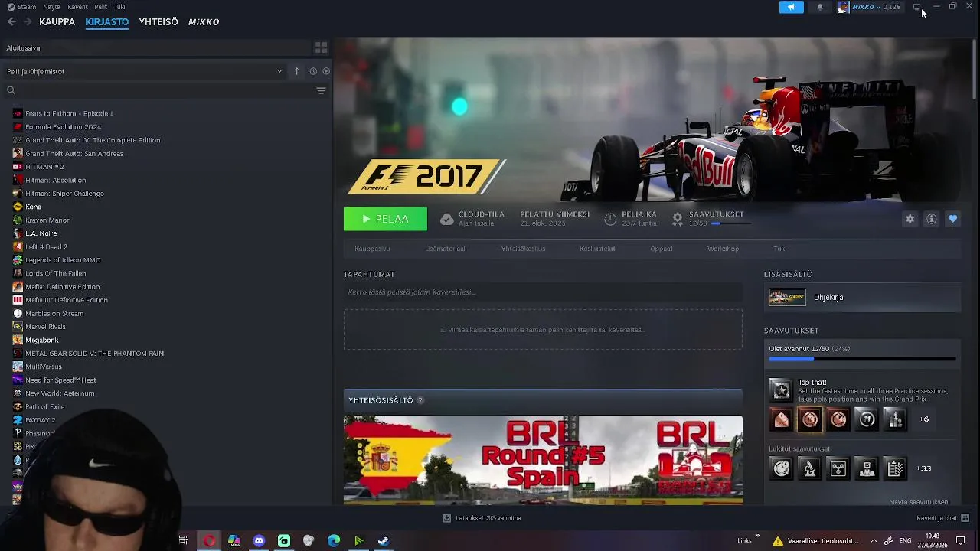Click the YHTEISÖSISÄLTÖ help question mark
Image resolution: width=980 pixels, height=551 pixels.
click(420, 400)
